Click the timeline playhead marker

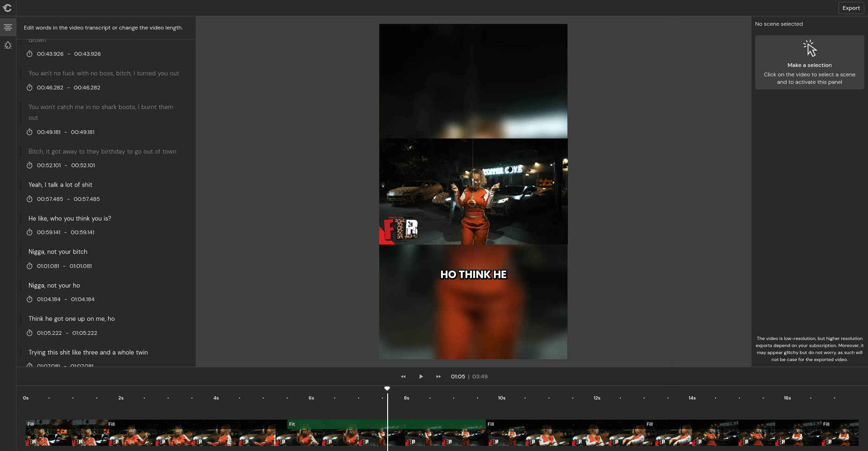(x=387, y=388)
